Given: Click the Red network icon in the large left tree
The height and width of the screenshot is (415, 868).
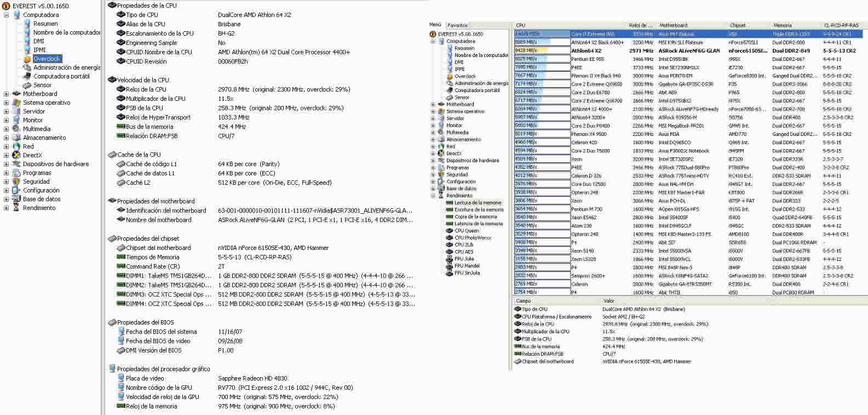Looking at the screenshot, I should [x=16, y=146].
